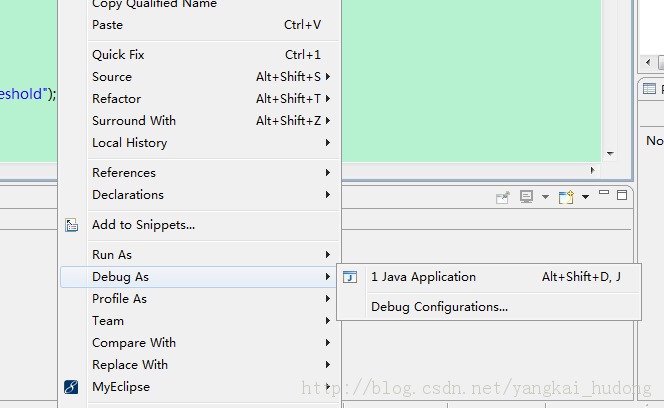Minimize the console view panel
The height and width of the screenshot is (408, 664).
(604, 193)
